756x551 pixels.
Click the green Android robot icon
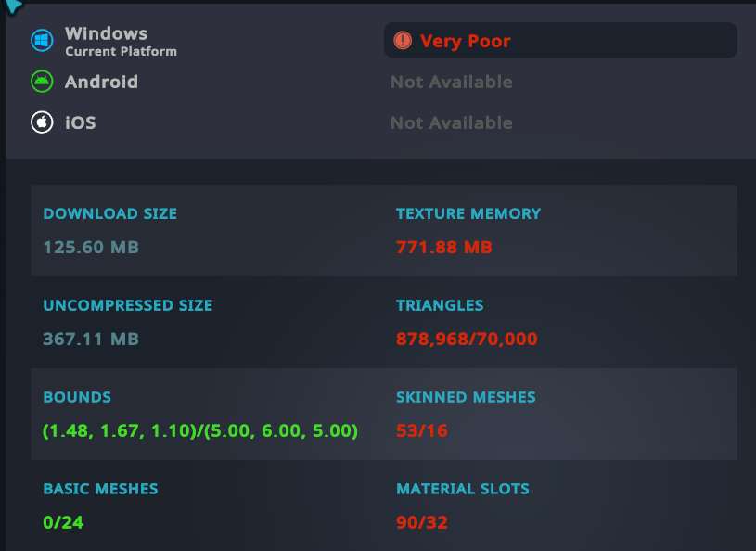click(42, 82)
